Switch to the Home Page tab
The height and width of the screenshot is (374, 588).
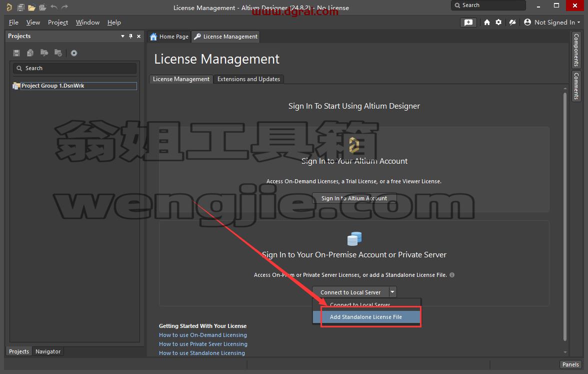click(169, 37)
